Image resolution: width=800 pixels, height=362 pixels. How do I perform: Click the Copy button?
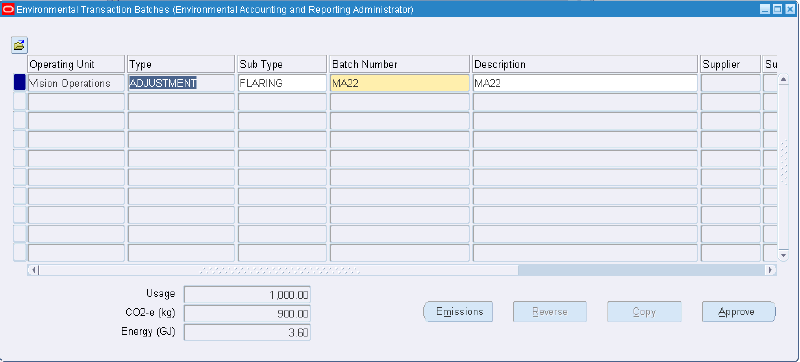[644, 312]
